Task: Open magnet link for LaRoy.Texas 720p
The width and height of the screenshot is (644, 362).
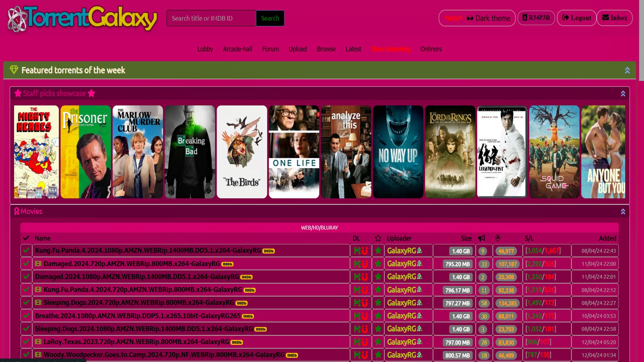Action: point(365,342)
